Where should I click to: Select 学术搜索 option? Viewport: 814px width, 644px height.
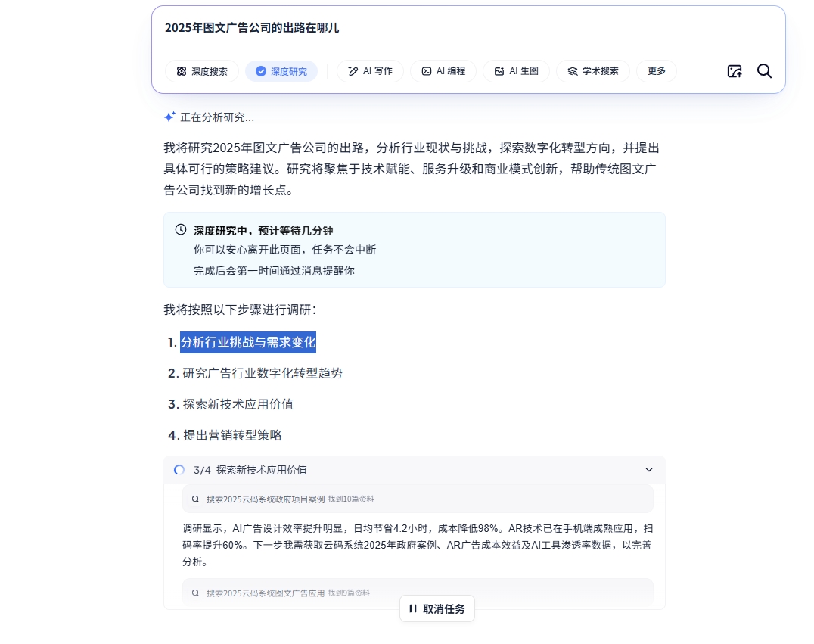[592, 71]
